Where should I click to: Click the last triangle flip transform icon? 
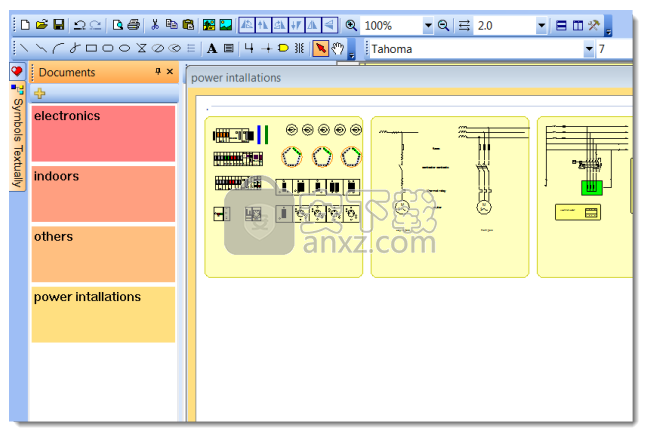click(x=329, y=25)
